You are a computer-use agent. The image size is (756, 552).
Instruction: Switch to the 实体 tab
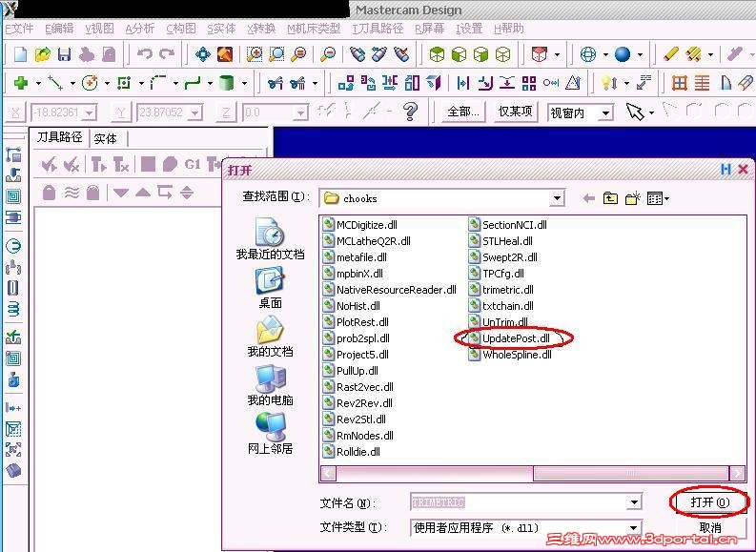105,139
